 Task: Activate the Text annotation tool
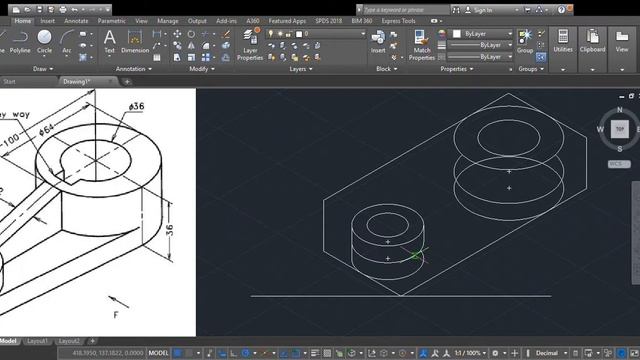pos(109,42)
